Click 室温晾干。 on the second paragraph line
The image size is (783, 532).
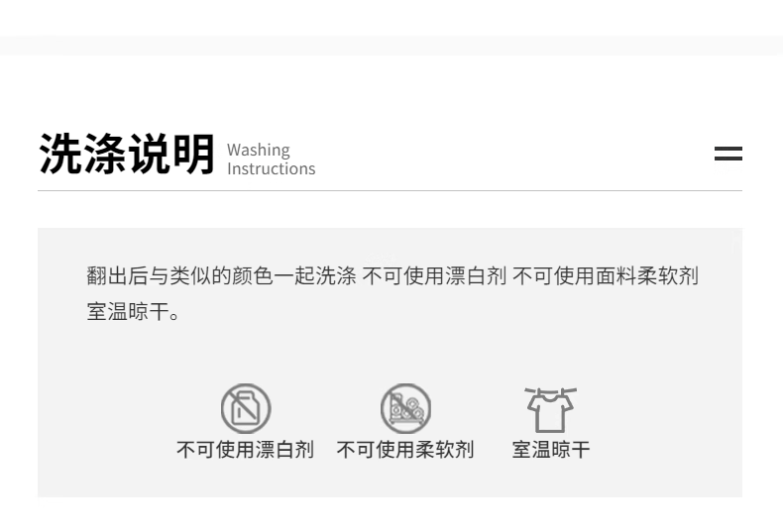(x=134, y=312)
